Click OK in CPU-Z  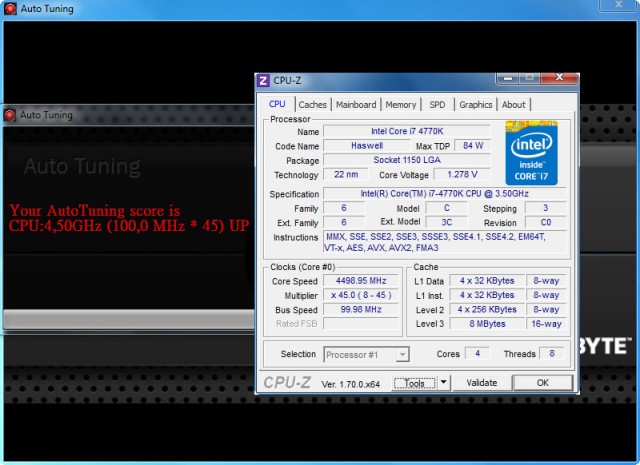542,383
